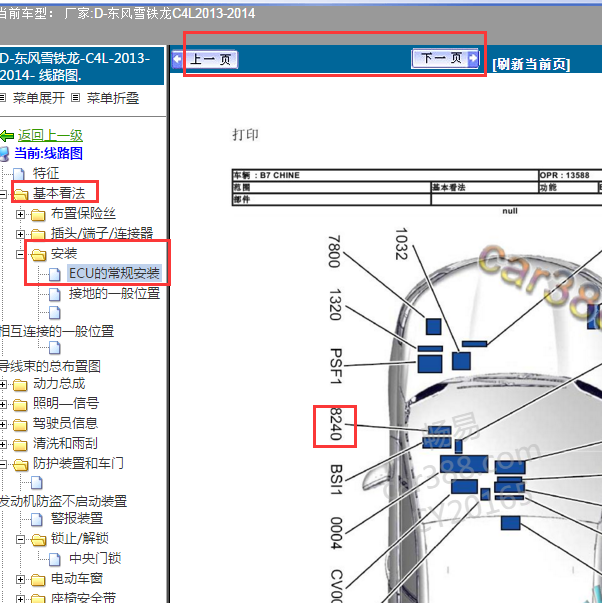Click the 接地的一般位置 page icon
The height and width of the screenshot is (603, 602).
coord(55,294)
